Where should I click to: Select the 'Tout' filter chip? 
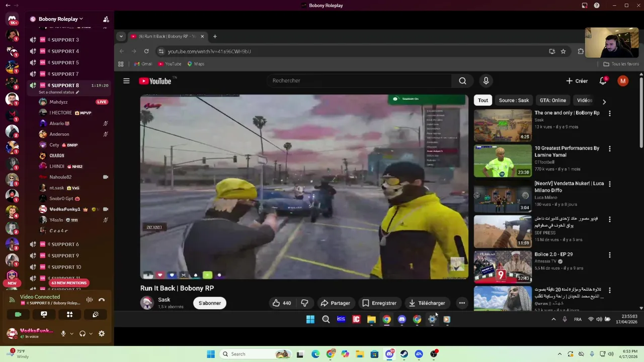(x=483, y=100)
